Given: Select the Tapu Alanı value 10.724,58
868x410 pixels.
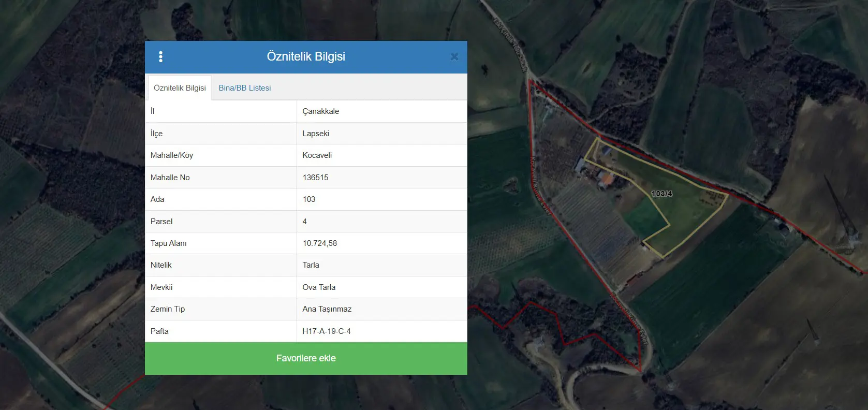Looking at the screenshot, I should point(320,243).
